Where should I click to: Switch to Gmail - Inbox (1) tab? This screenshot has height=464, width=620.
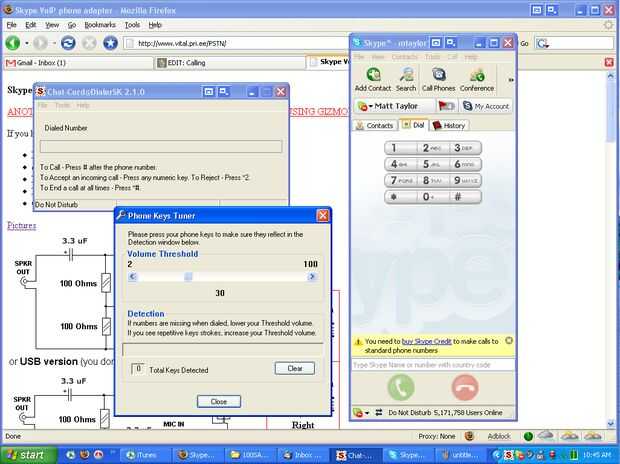(x=78, y=63)
